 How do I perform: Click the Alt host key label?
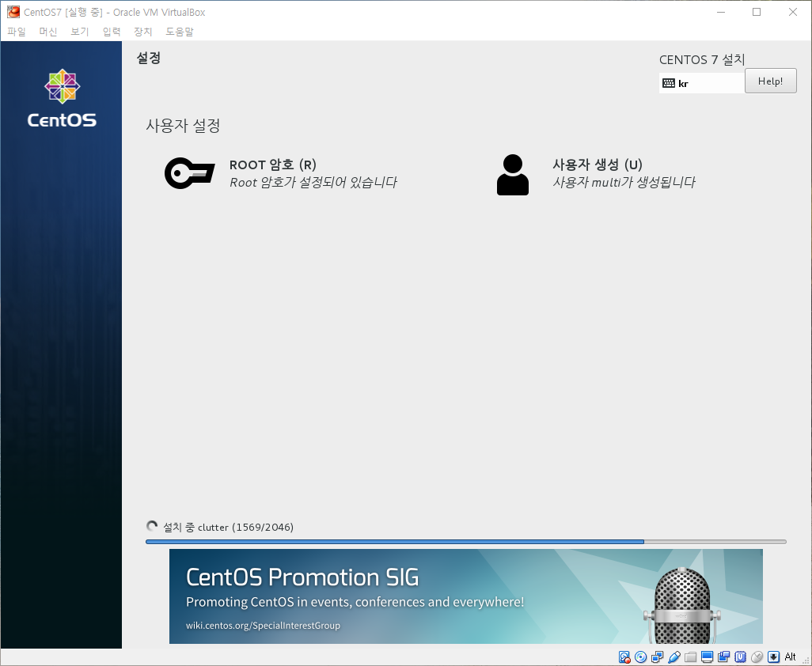point(791,657)
